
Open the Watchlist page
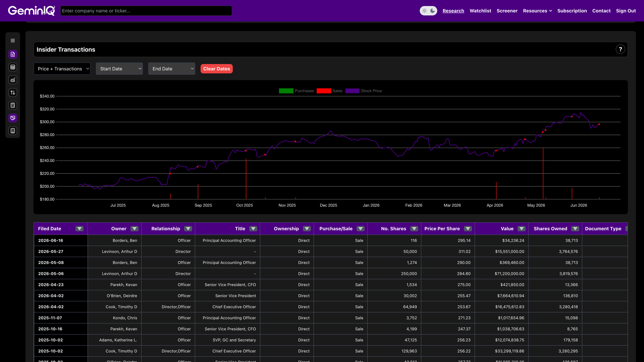pos(480,11)
